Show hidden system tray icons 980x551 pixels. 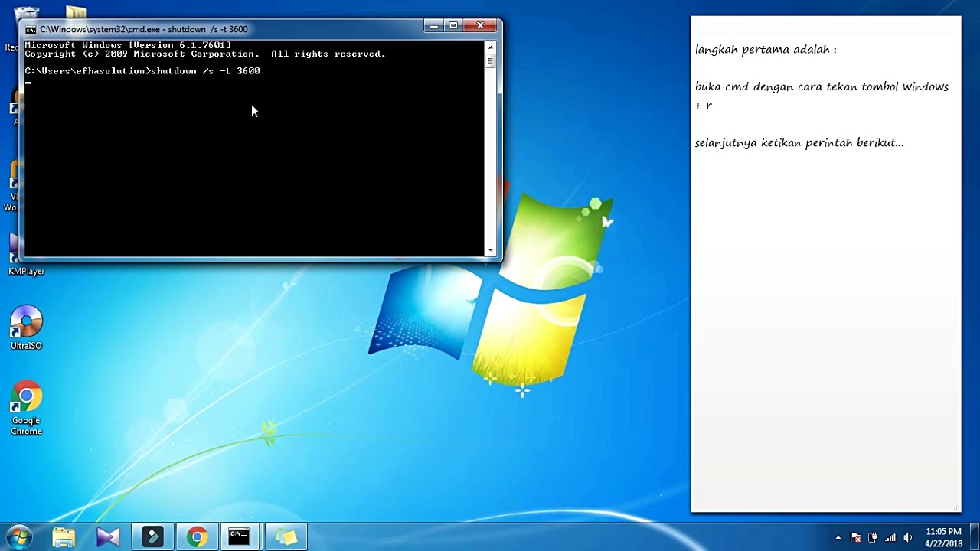pyautogui.click(x=838, y=537)
